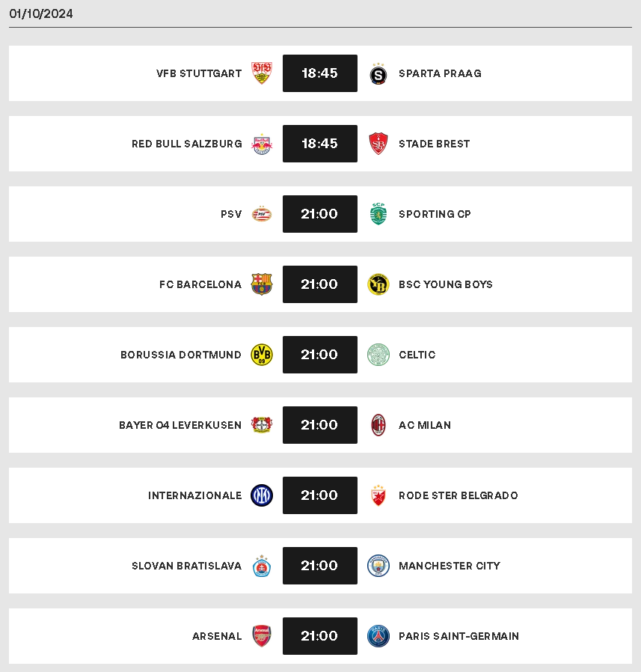Click the Stade Brest badge
This screenshot has width=641, height=672.
(x=378, y=144)
